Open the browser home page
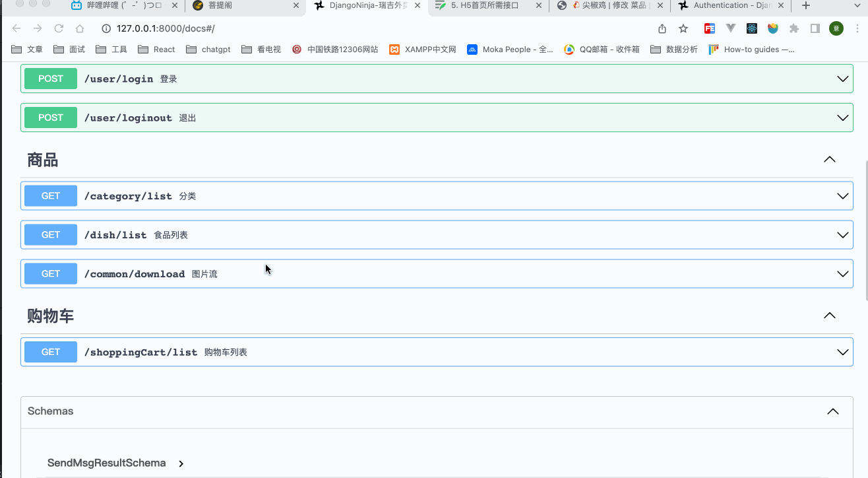Screen dimensions: 868x478 tap(80, 28)
